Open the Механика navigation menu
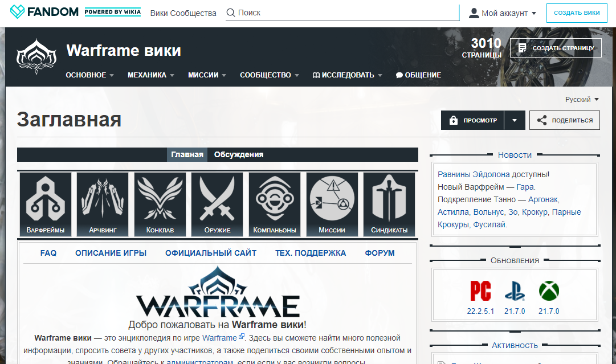The width and height of the screenshot is (616, 364). 150,75
